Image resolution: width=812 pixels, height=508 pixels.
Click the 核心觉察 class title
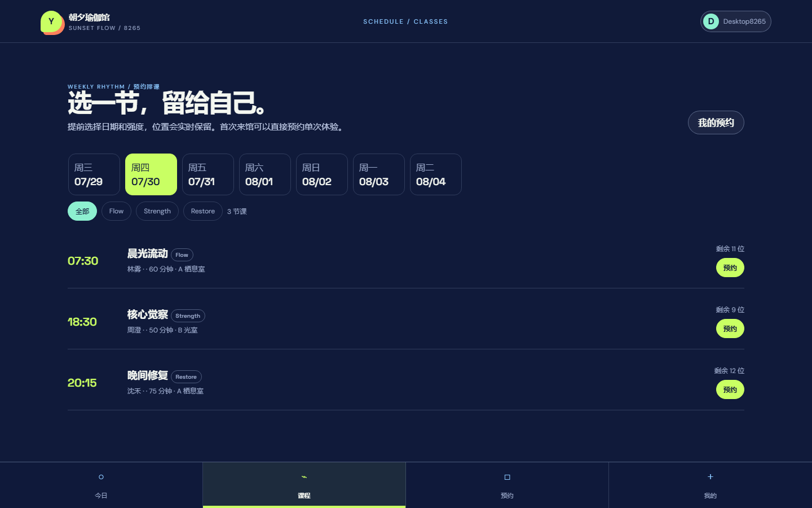148,315
